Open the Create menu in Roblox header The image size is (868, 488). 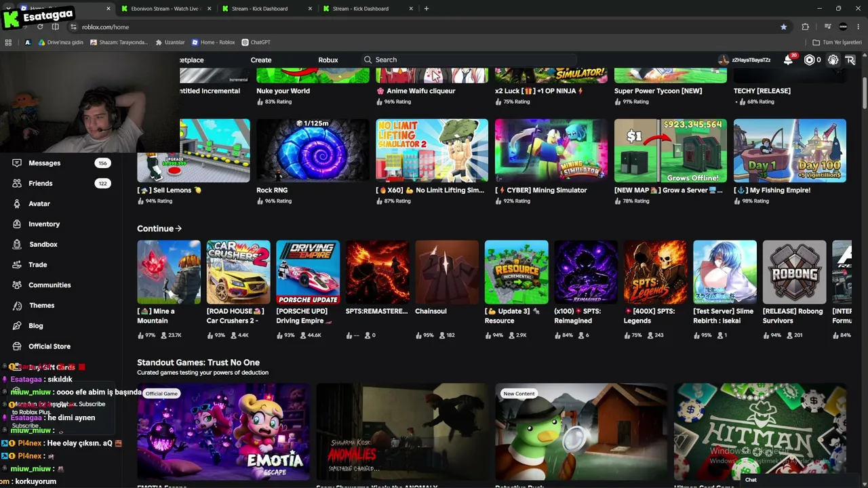click(x=261, y=60)
